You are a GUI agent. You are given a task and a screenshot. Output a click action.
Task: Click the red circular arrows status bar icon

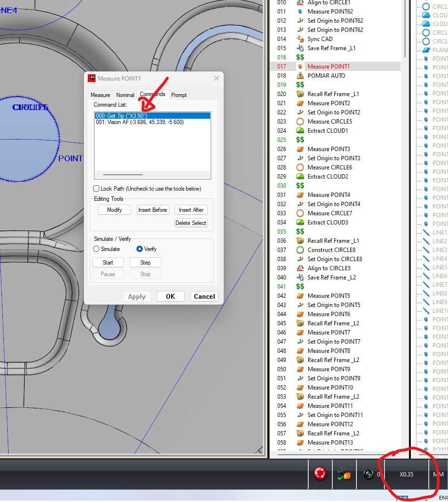[x=320, y=474]
